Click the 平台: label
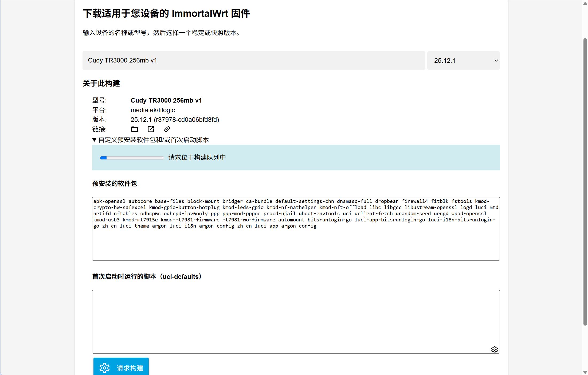 (x=99, y=110)
